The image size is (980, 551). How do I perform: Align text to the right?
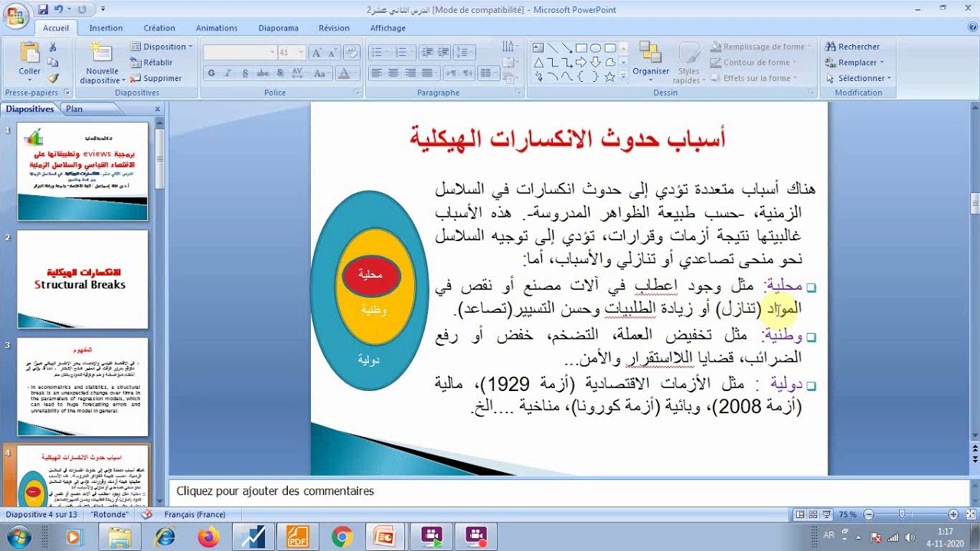410,73
